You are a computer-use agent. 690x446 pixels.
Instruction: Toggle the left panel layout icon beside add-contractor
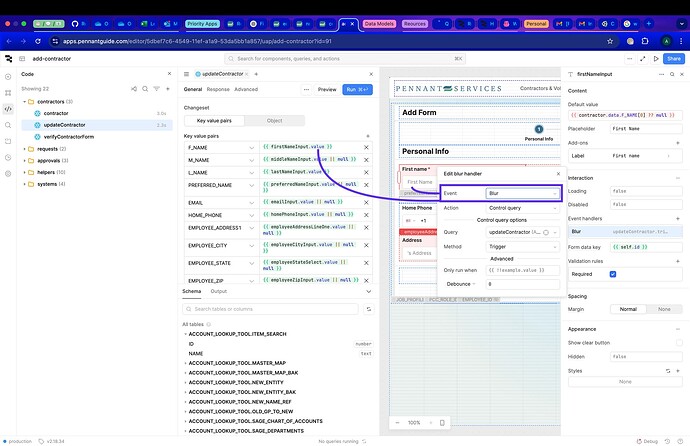point(22,58)
